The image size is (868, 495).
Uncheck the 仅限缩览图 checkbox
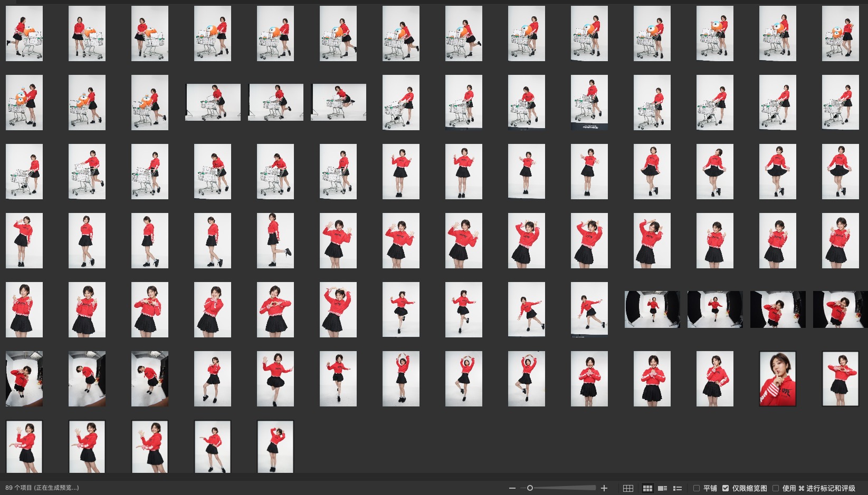pyautogui.click(x=726, y=488)
